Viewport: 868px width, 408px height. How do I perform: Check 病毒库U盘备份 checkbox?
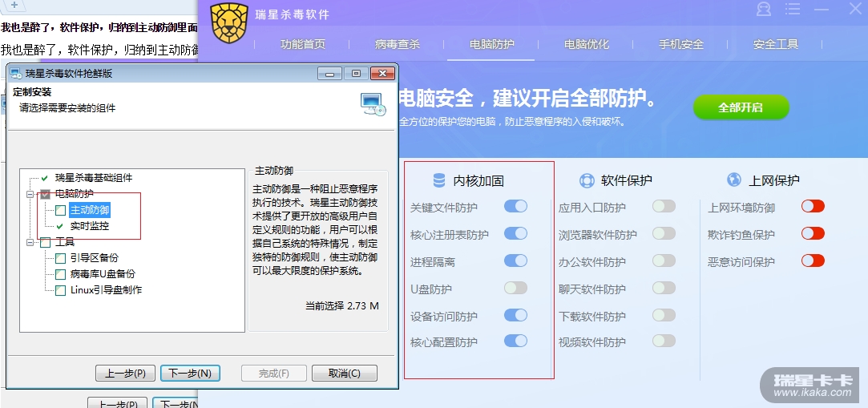click(x=60, y=274)
